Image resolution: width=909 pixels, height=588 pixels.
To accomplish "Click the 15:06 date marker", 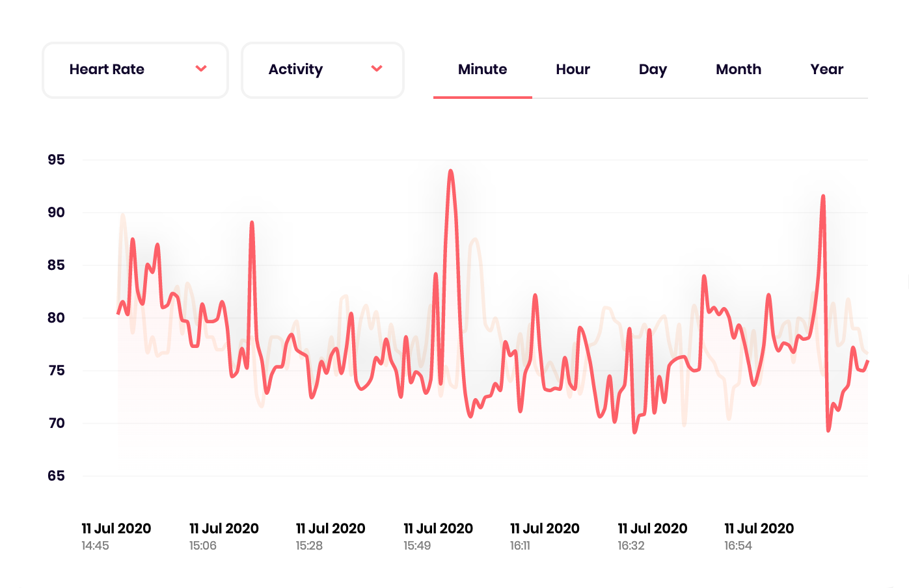I will pyautogui.click(x=223, y=535).
